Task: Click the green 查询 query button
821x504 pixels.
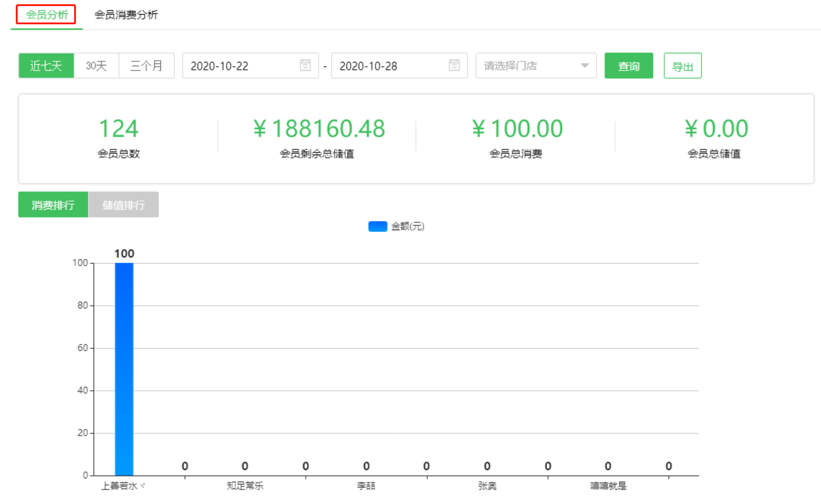Action: 629,66
